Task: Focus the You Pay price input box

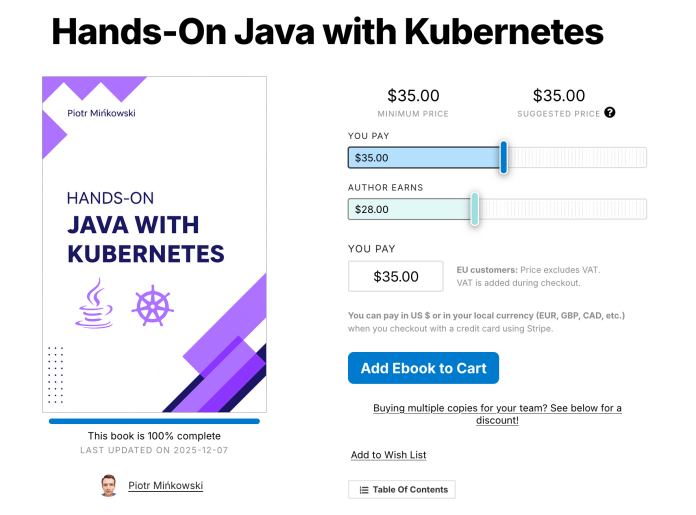Action: click(x=396, y=277)
